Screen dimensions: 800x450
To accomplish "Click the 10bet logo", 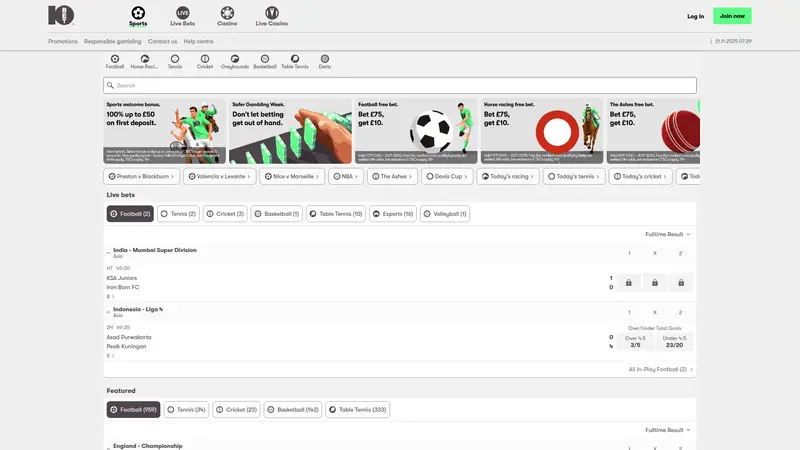I will pyautogui.click(x=61, y=15).
